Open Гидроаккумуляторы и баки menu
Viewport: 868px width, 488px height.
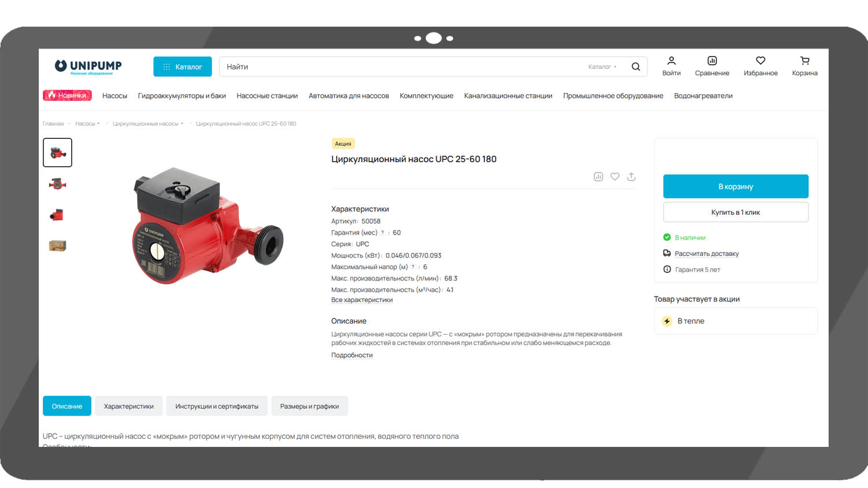click(x=182, y=96)
